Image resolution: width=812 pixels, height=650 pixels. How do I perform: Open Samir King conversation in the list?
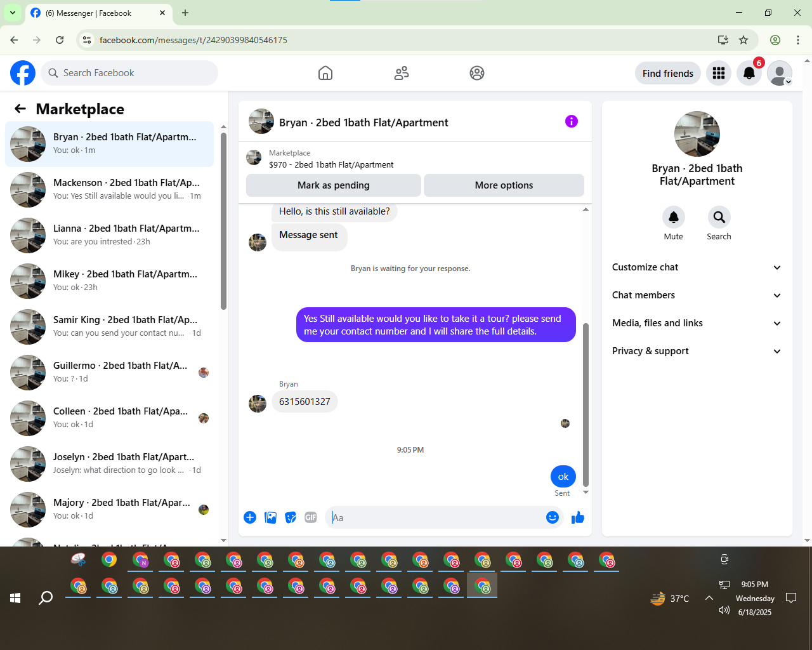[x=109, y=327]
